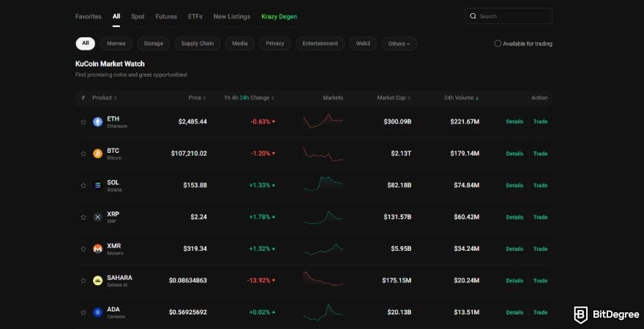Add XMR to favorites via star
Viewport: 644px width, 329px height.
(83, 249)
